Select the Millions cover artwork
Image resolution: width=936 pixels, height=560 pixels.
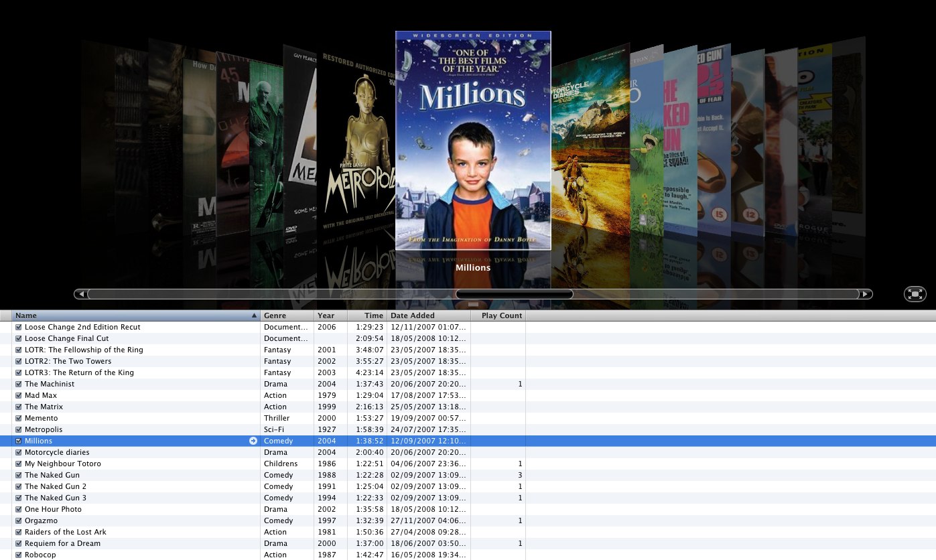pyautogui.click(x=473, y=141)
